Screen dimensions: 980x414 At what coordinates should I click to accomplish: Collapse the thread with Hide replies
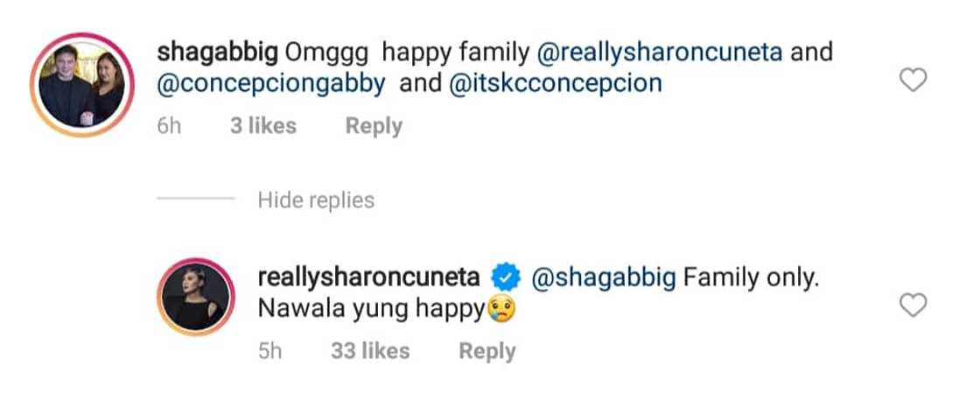pyautogui.click(x=316, y=200)
